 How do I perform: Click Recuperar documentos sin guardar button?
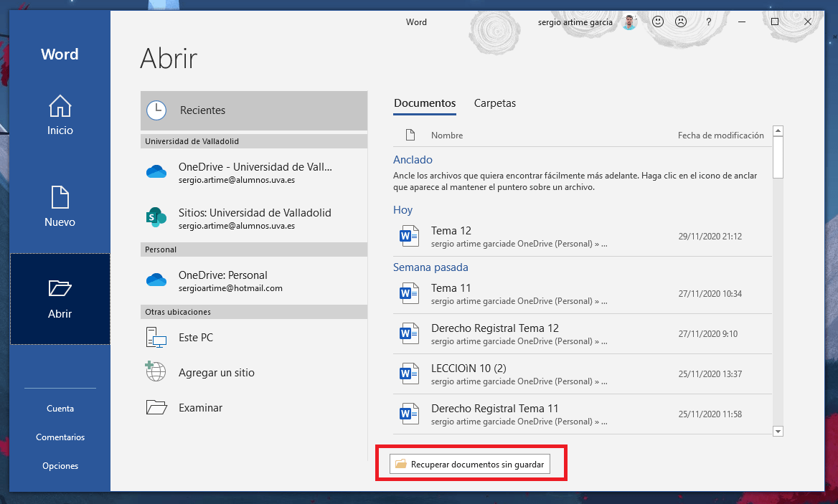tap(470, 465)
